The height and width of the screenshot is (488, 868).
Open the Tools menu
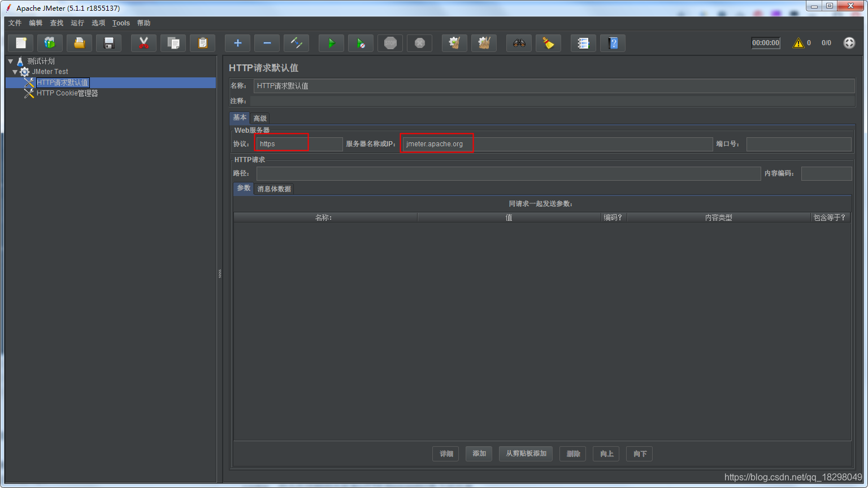click(x=121, y=23)
